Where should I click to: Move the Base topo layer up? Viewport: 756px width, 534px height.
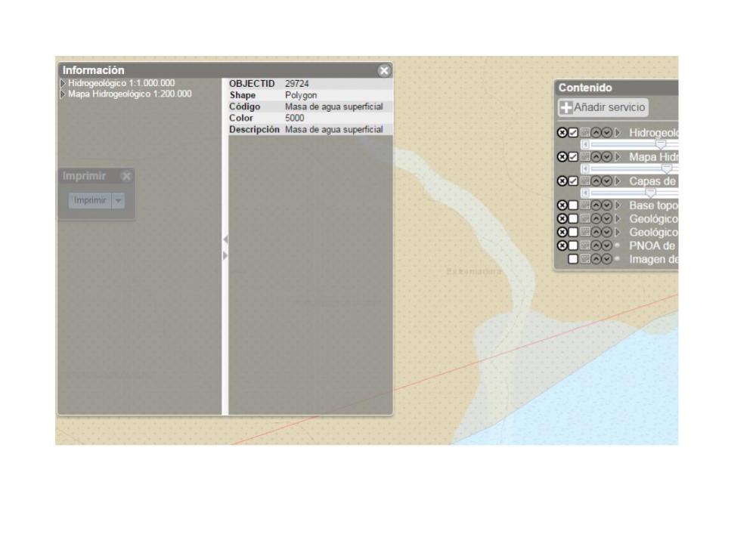pos(596,205)
